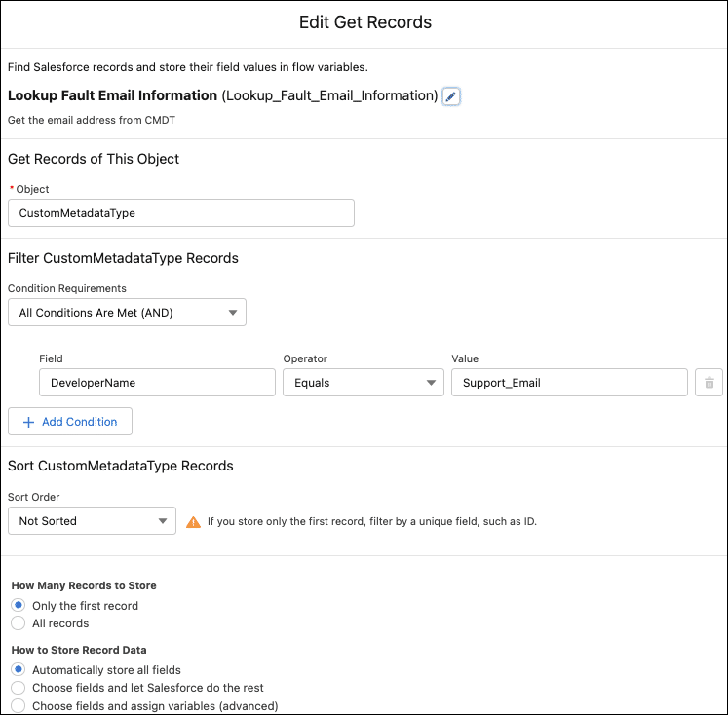
Task: Open the Condition Requirements dropdown
Action: pyautogui.click(x=127, y=313)
